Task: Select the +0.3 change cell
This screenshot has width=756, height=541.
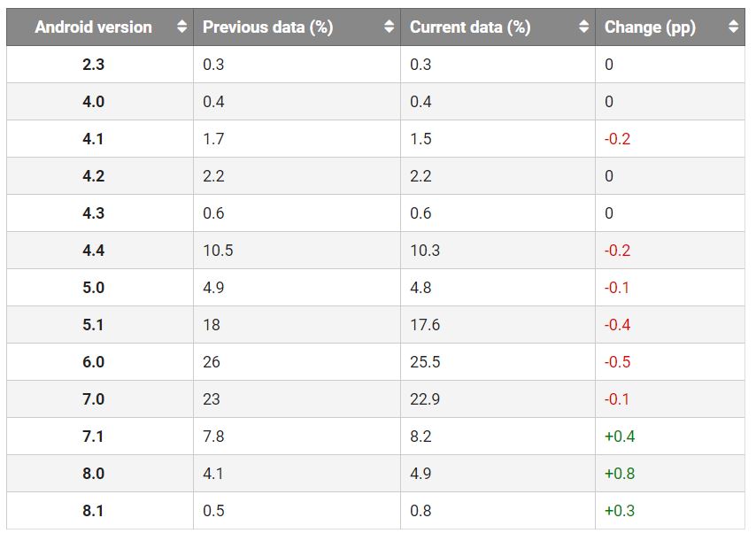Action: coord(620,511)
